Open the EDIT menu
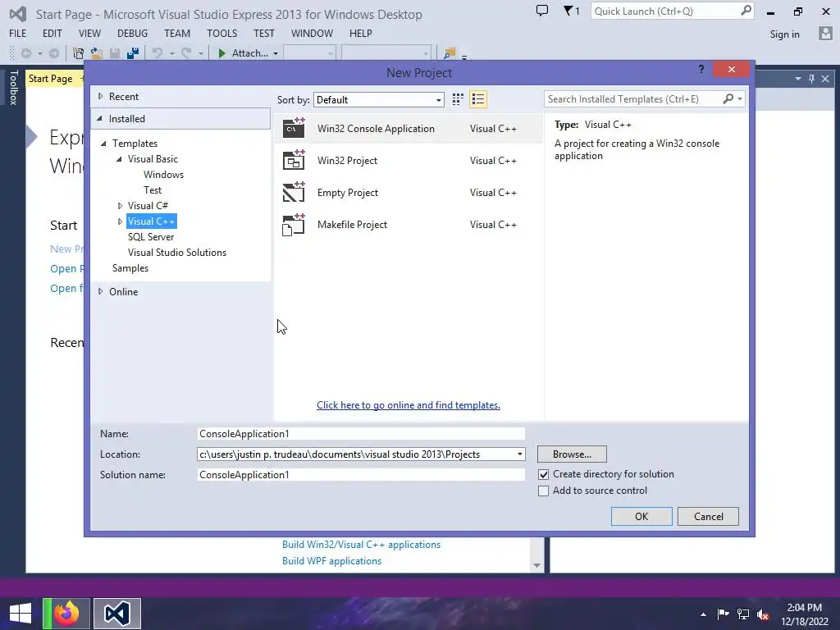Viewport: 840px width, 630px height. 52,33
